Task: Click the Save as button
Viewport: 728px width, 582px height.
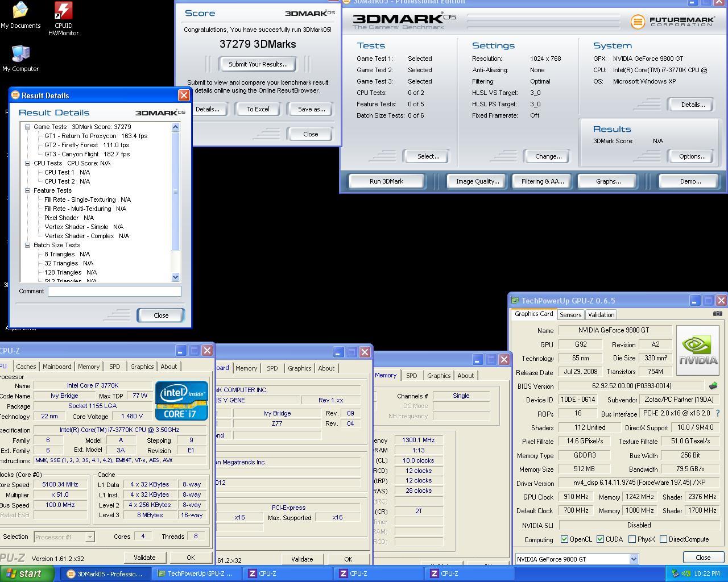Action: [x=311, y=109]
